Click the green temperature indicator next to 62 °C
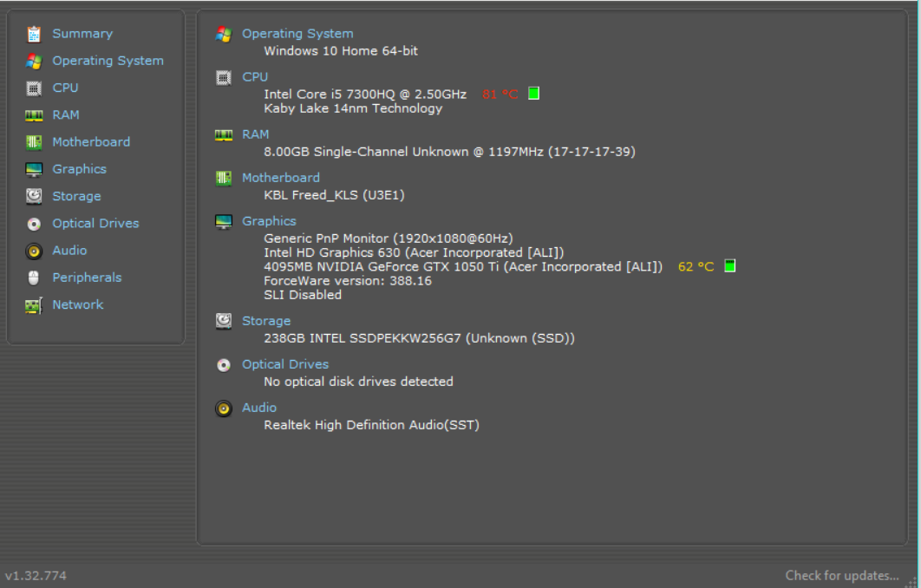This screenshot has height=588, width=921. tap(729, 266)
